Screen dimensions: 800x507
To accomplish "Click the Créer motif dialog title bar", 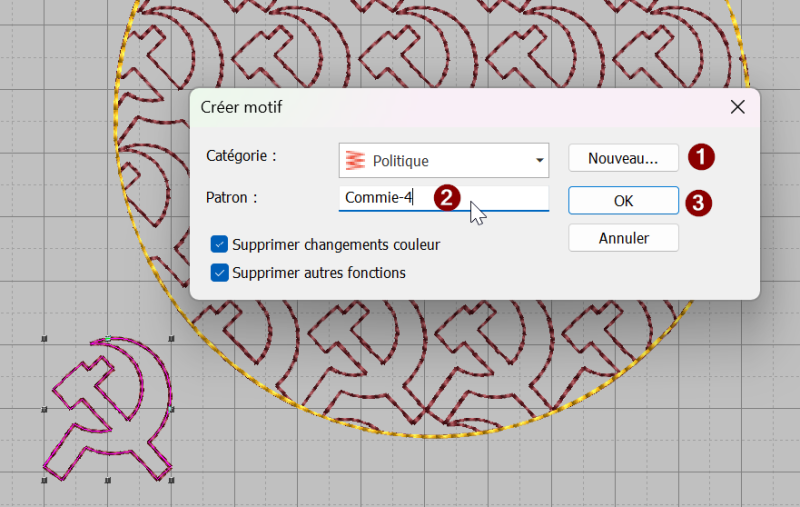I will pyautogui.click(x=459, y=107).
